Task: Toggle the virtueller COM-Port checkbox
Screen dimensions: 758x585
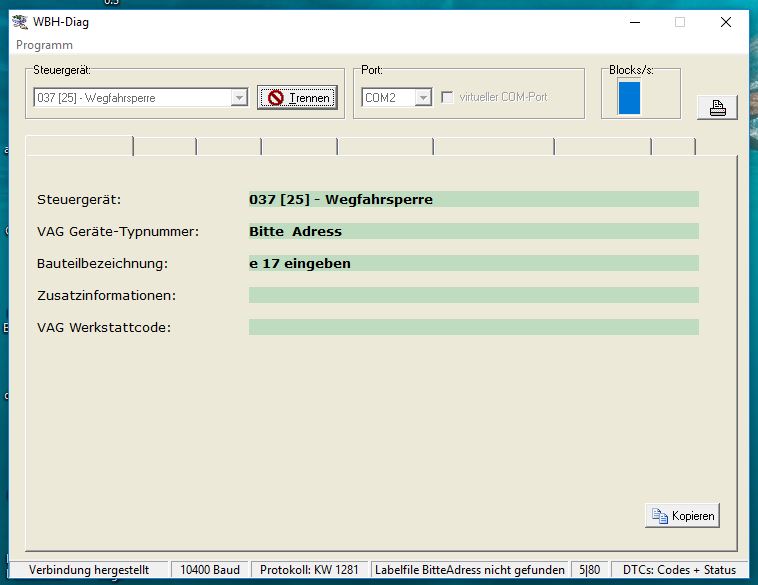Action: tap(448, 97)
